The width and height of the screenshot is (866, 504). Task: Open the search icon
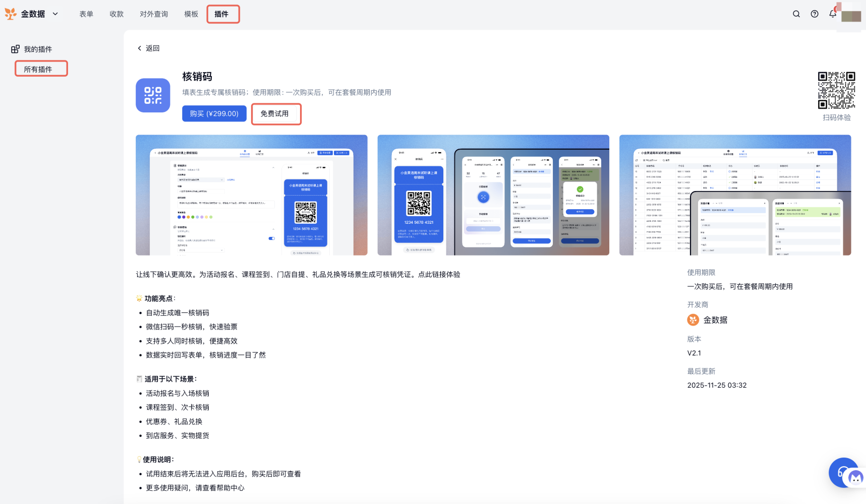point(796,14)
